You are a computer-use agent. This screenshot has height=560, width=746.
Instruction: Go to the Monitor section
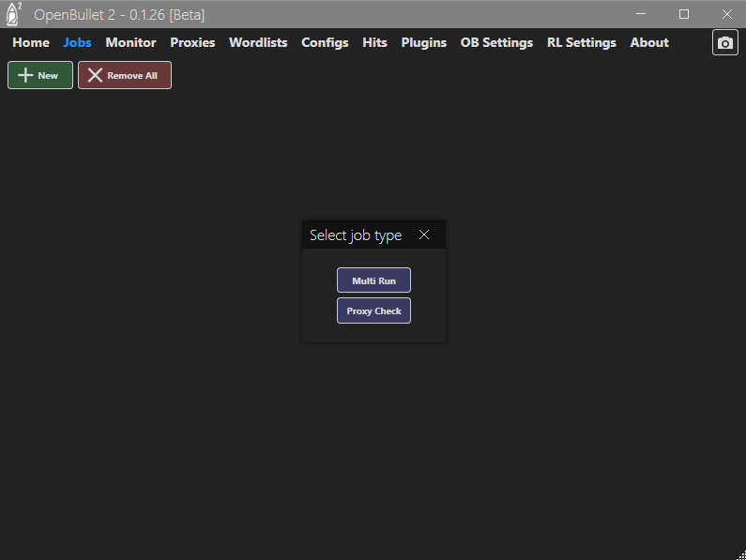(x=130, y=42)
